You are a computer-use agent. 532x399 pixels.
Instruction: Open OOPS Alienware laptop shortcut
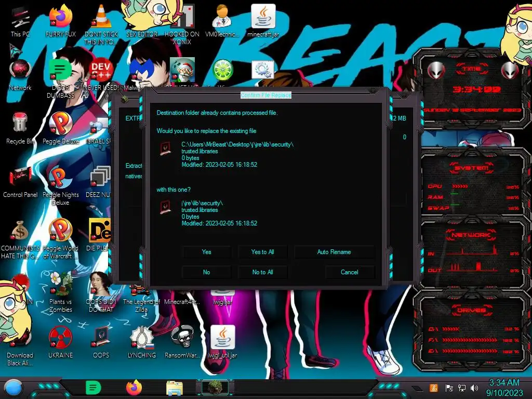(101, 343)
